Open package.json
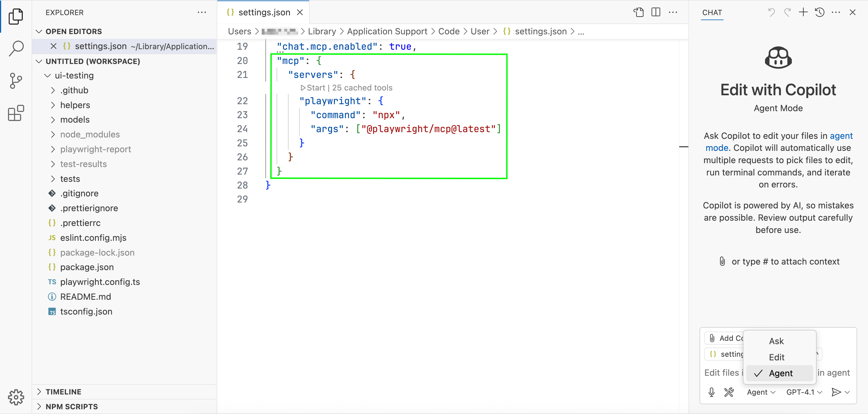Viewport: 868px width, 414px height. point(124,267)
